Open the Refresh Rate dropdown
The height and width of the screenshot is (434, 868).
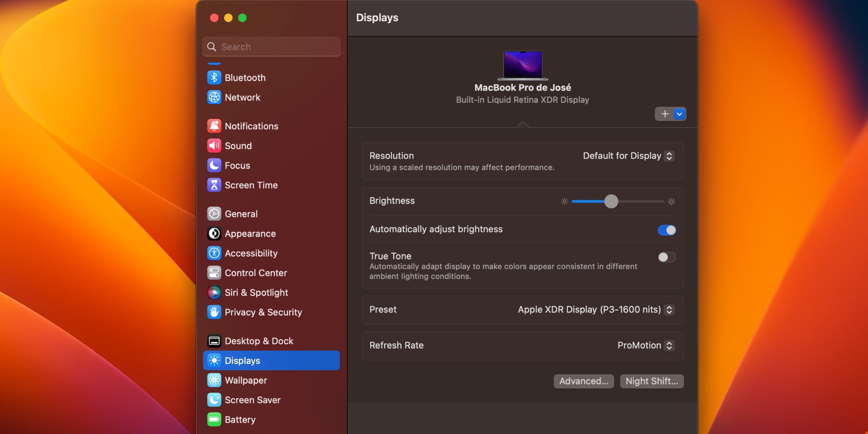click(645, 345)
